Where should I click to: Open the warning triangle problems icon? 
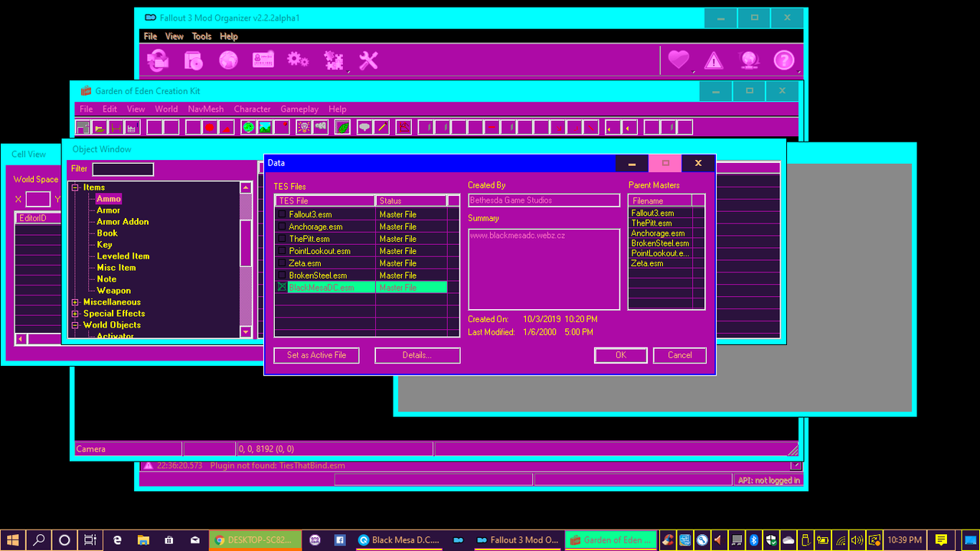(714, 60)
